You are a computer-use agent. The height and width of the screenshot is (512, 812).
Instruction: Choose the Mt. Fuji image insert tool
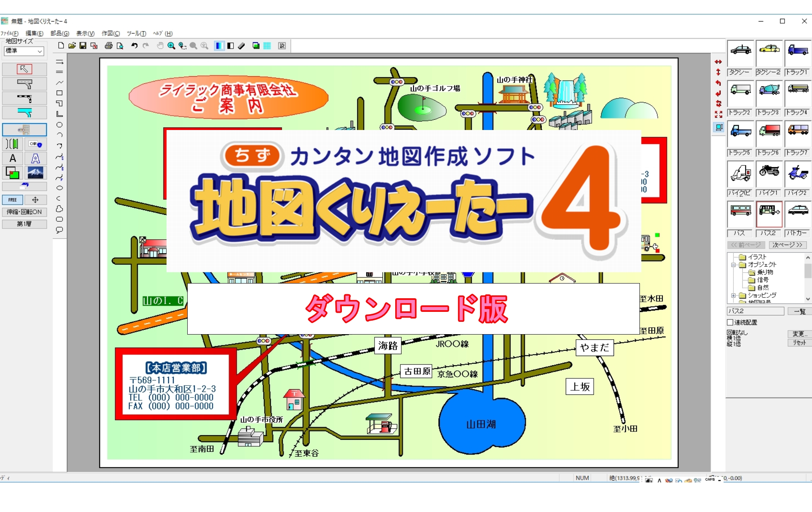35,173
